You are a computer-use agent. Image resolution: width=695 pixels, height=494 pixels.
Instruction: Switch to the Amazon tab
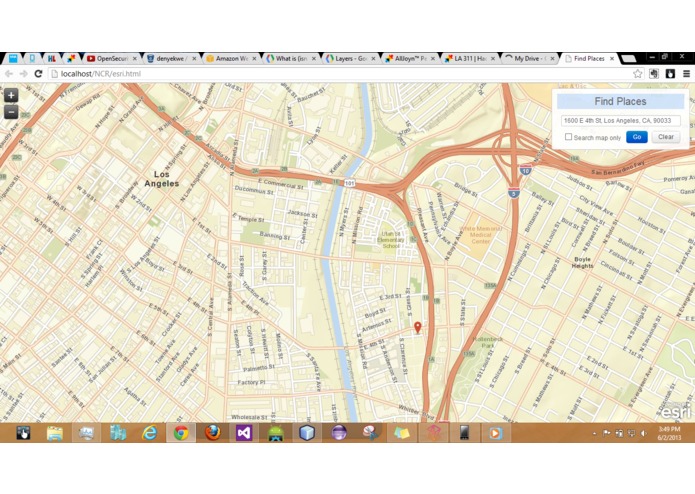point(231,58)
